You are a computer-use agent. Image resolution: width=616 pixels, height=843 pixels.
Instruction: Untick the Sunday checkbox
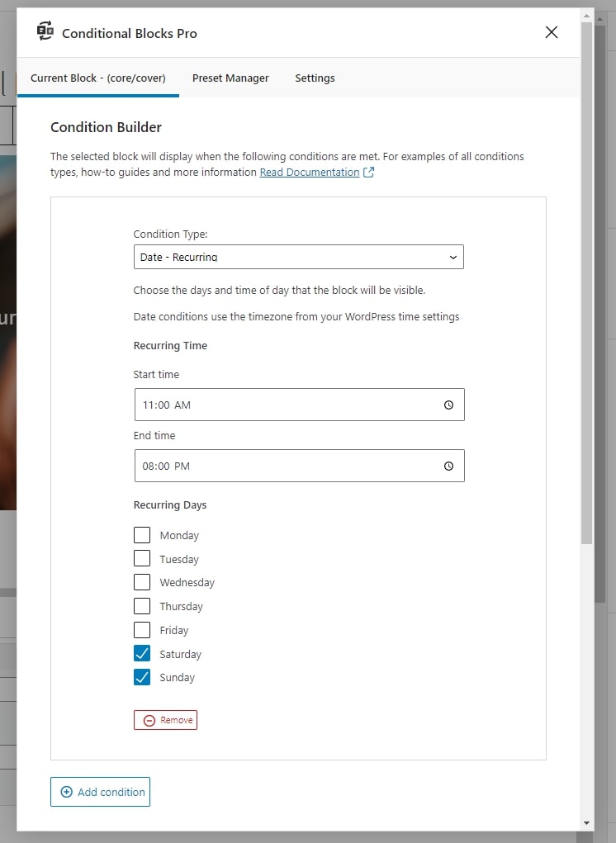pyautogui.click(x=142, y=677)
